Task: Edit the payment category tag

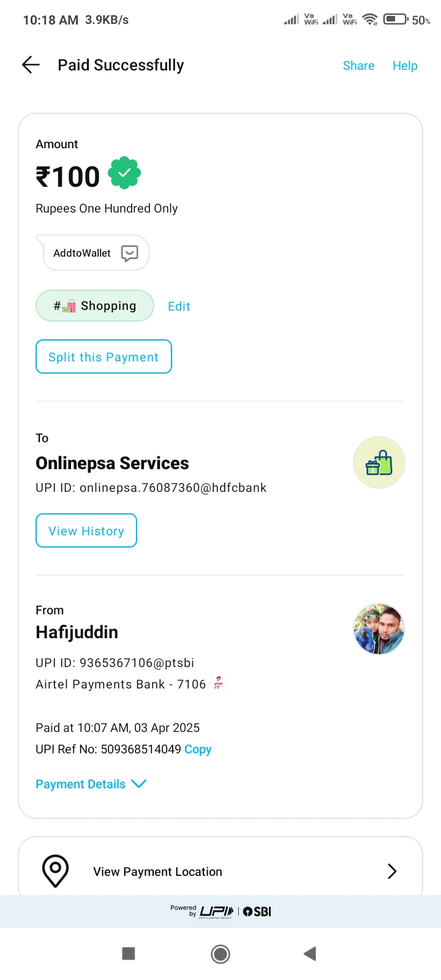Action: (179, 306)
